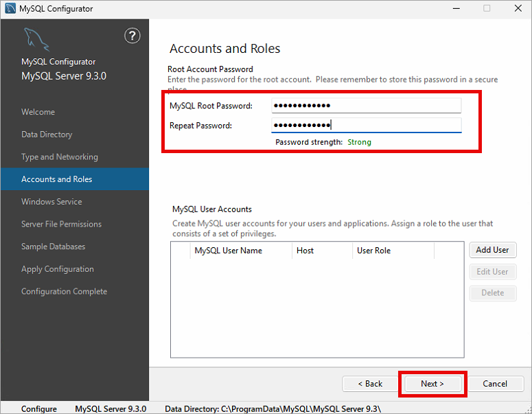Close the MySQL Configurator window
The width and height of the screenshot is (532, 414).
[518, 8]
